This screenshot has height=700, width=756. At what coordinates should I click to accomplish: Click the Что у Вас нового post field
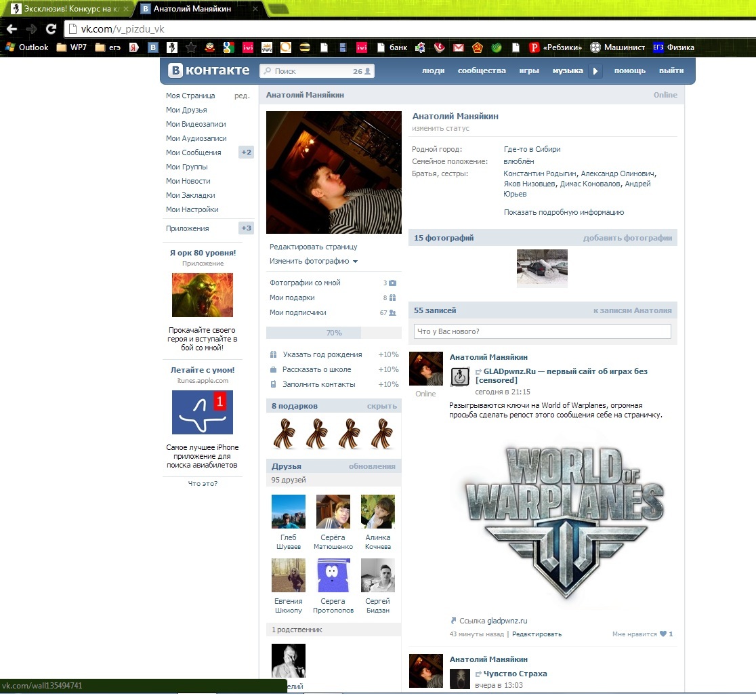[542, 331]
